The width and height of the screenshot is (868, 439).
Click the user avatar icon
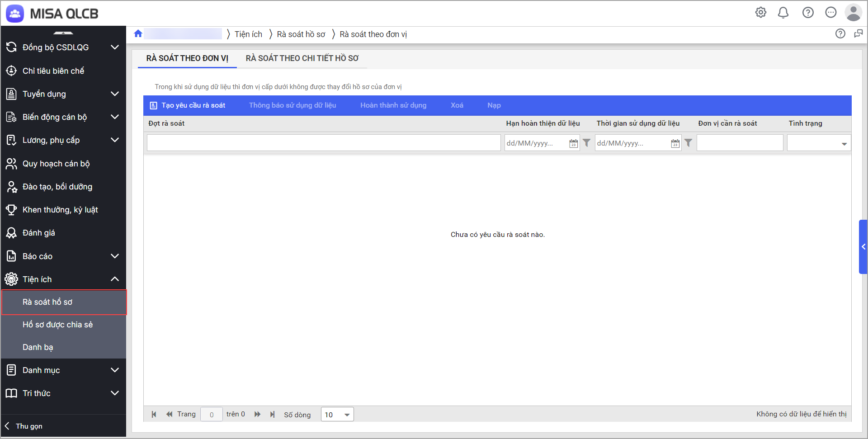click(853, 13)
